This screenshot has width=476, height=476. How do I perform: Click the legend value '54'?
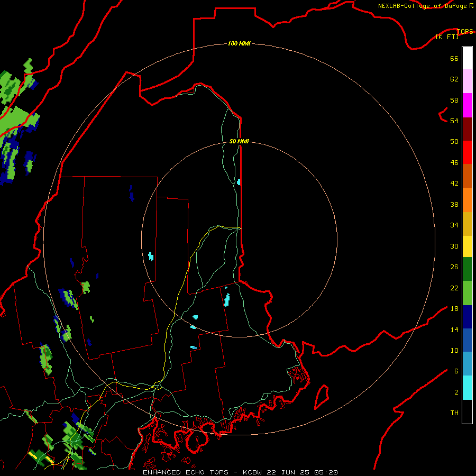454,121
